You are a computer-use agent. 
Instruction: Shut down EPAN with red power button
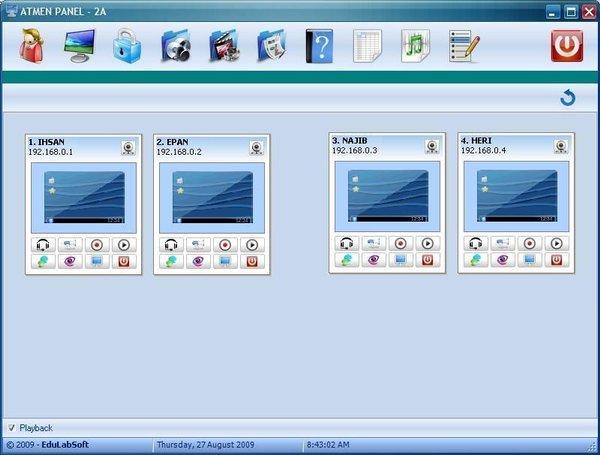pos(252,260)
